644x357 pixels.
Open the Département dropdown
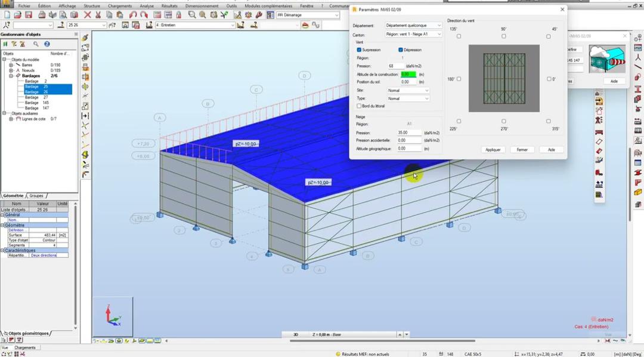413,26
